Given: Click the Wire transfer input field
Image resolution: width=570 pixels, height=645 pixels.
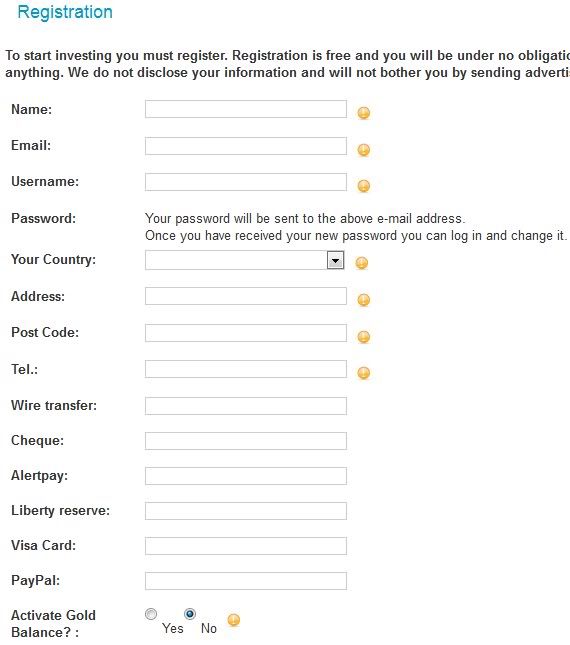Looking at the screenshot, I should click(246, 406).
